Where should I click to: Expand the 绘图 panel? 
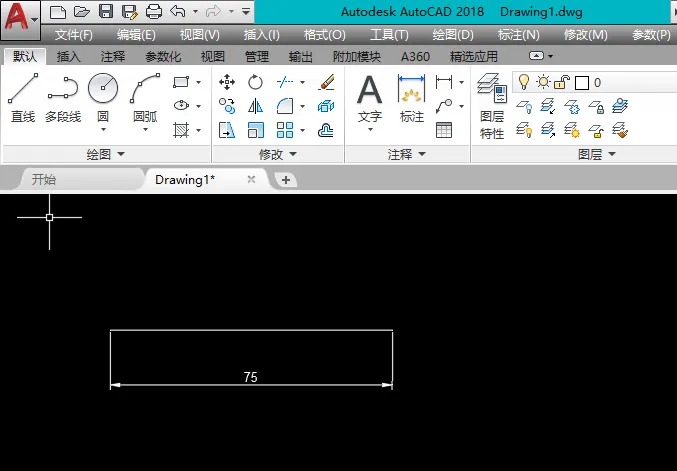tap(106, 154)
